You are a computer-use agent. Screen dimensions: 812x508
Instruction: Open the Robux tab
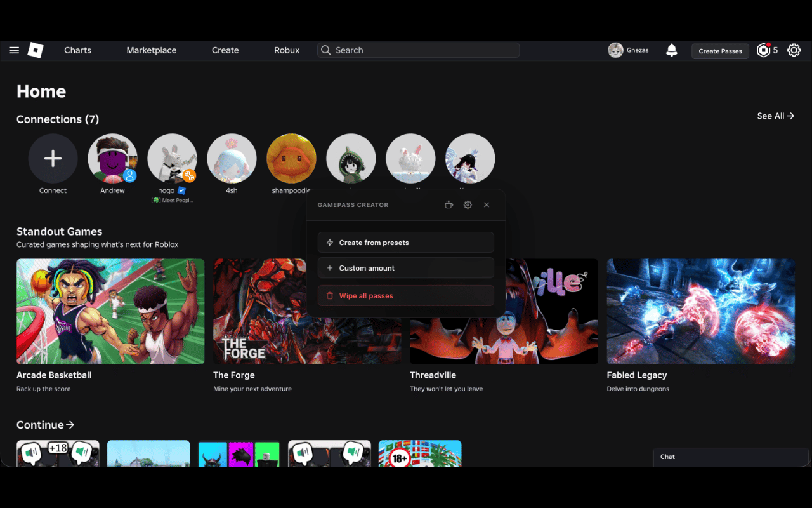pos(287,50)
